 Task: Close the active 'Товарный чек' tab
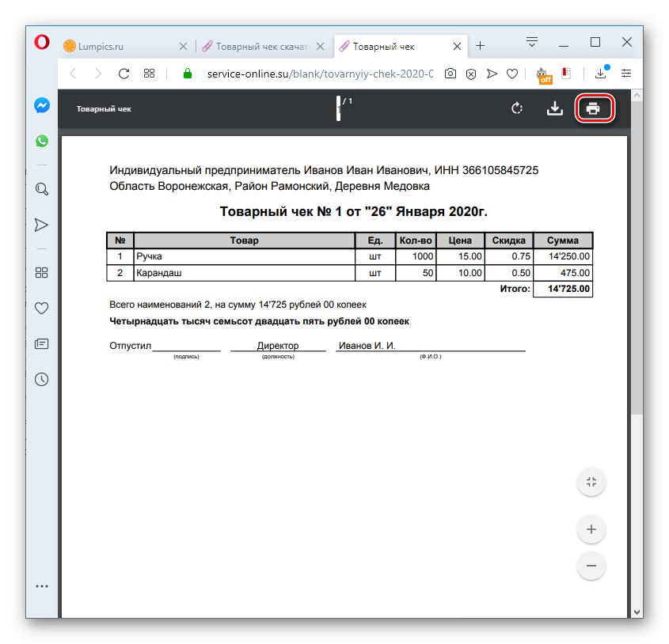457,47
